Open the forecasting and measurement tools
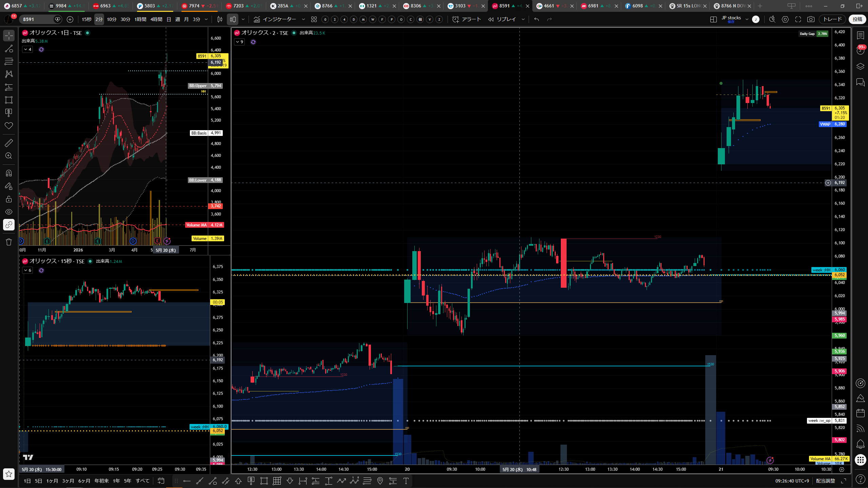The width and height of the screenshot is (868, 488). tap(9, 87)
